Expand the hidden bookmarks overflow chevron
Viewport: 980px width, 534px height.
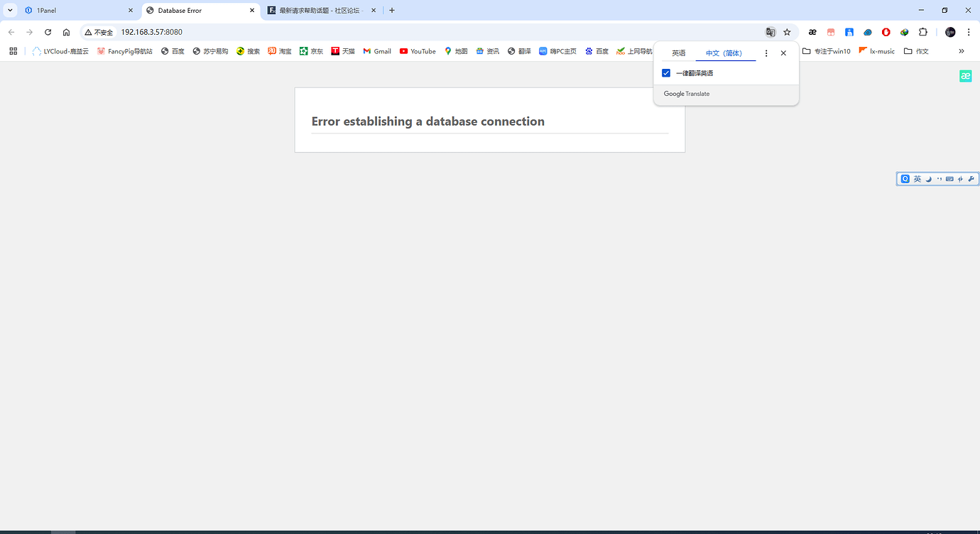[962, 51]
